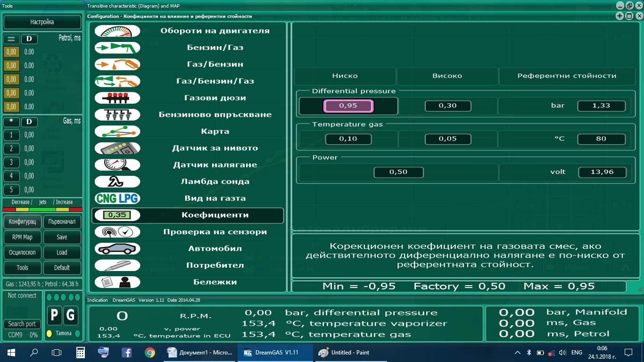Viewport: 644px width, 362px height.
Task: Open the sensor check icon
Action: click(x=117, y=232)
